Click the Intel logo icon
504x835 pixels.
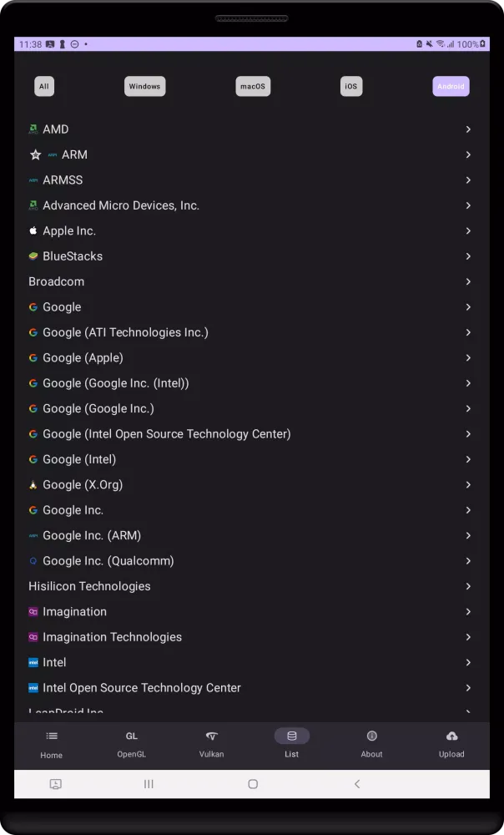(x=33, y=662)
